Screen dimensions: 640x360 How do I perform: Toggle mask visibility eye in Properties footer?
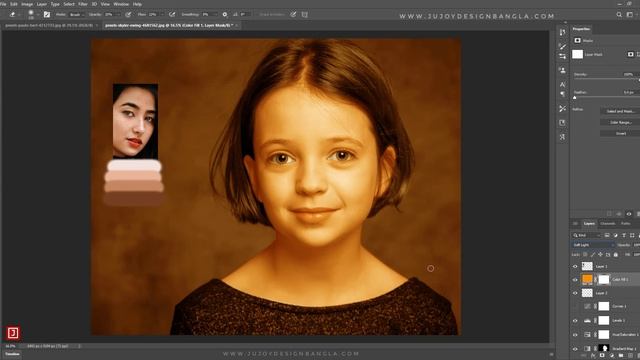pos(629,214)
